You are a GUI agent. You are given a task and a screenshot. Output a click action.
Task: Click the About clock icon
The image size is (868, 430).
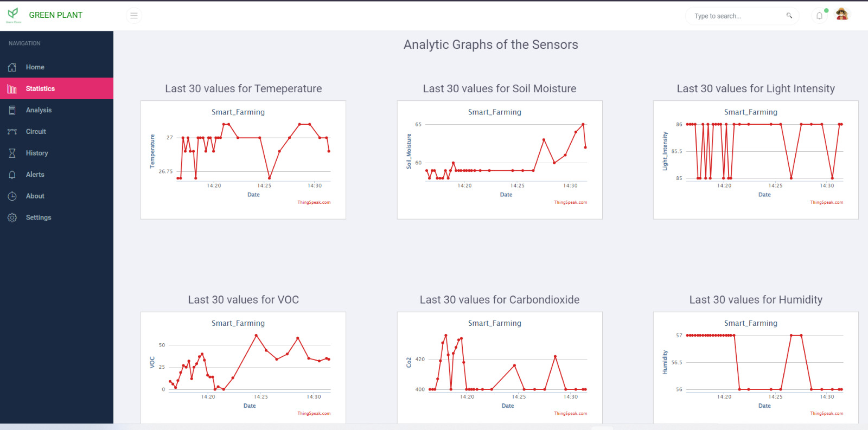(x=12, y=196)
